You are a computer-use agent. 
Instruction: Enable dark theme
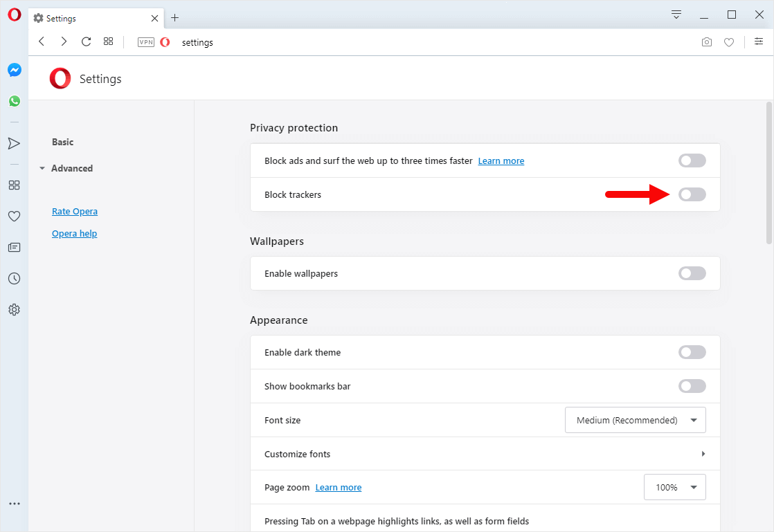(692, 352)
